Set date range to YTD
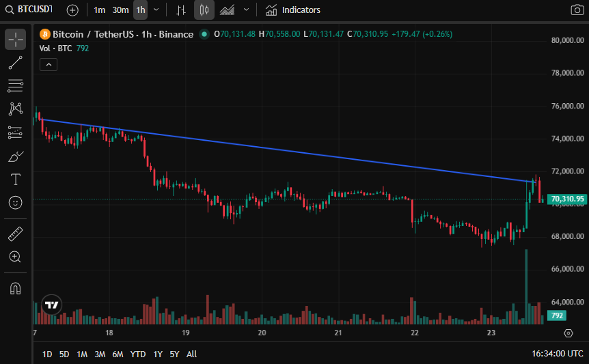The width and height of the screenshot is (589, 364). pos(138,354)
